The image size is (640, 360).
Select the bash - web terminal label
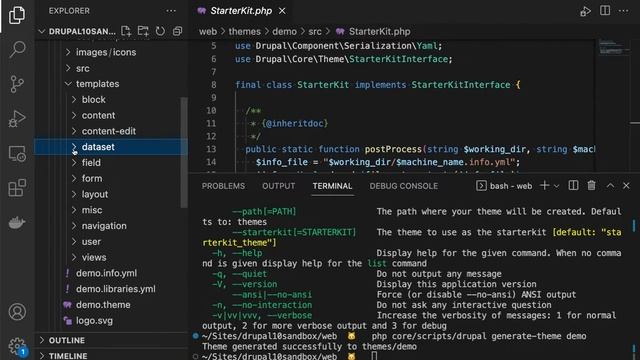[504, 186]
